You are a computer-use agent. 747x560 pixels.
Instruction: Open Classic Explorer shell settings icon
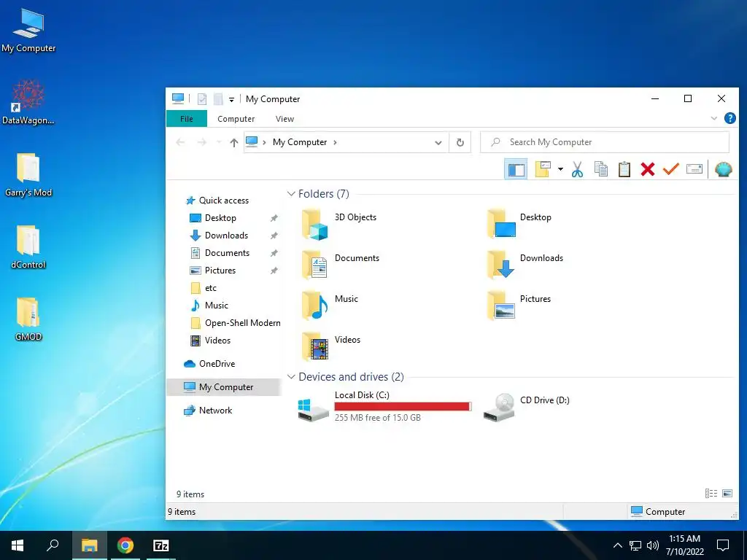(x=723, y=169)
